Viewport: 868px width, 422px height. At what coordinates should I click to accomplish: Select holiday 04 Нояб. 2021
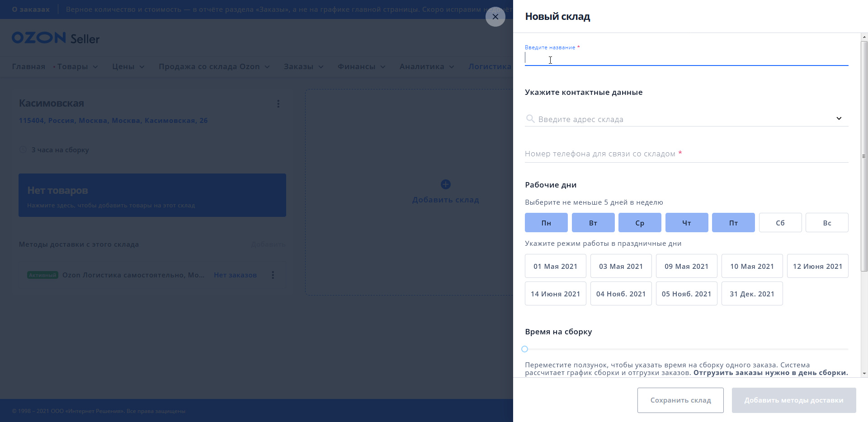(621, 294)
